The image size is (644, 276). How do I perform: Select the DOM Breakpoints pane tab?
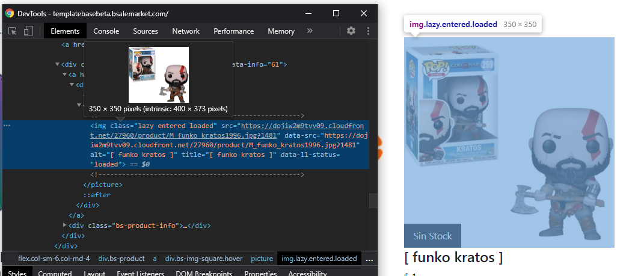[x=204, y=273]
